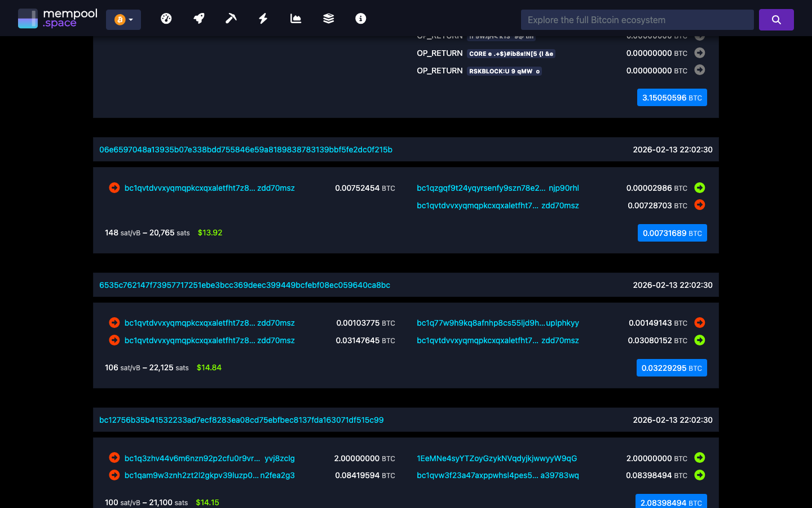
Task: Open the blocks layers icon in navbar
Action: point(328,18)
